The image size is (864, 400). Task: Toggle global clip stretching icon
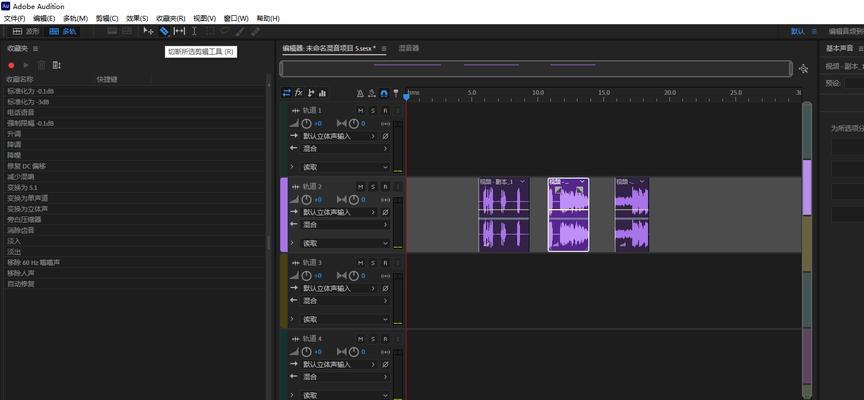(372, 94)
